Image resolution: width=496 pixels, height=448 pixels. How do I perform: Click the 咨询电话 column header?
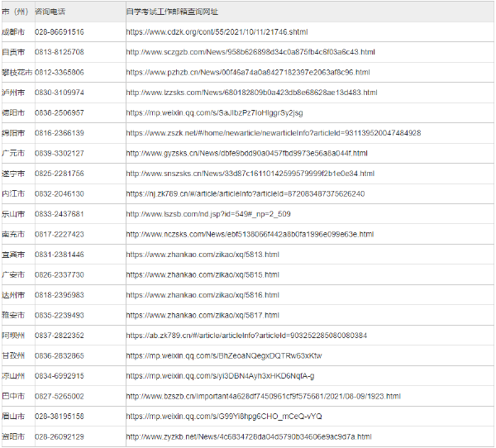click(x=50, y=12)
